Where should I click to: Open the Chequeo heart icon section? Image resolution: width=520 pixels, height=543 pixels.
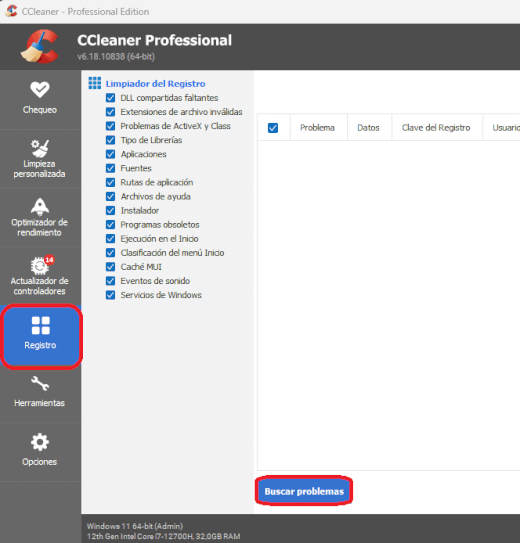[x=40, y=89]
